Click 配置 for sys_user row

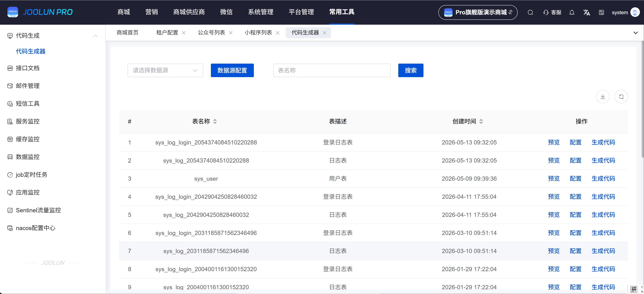576,179
